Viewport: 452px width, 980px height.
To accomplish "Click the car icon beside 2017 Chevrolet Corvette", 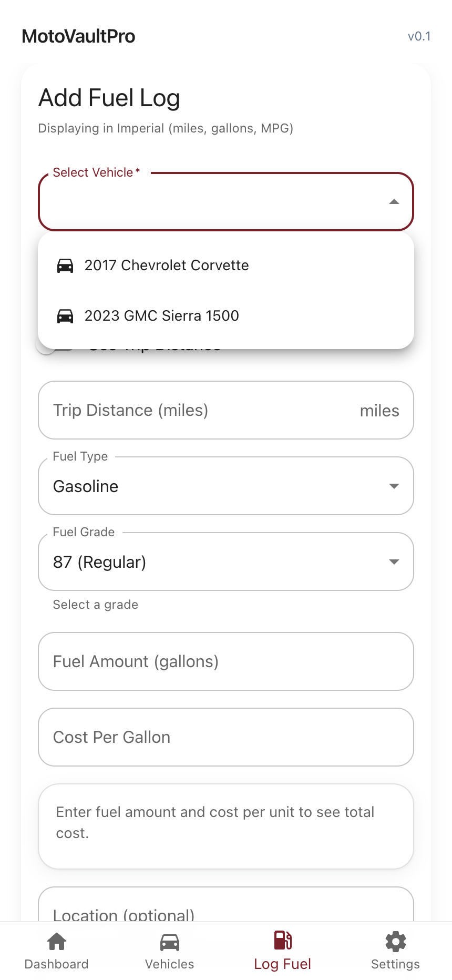I will (x=65, y=266).
